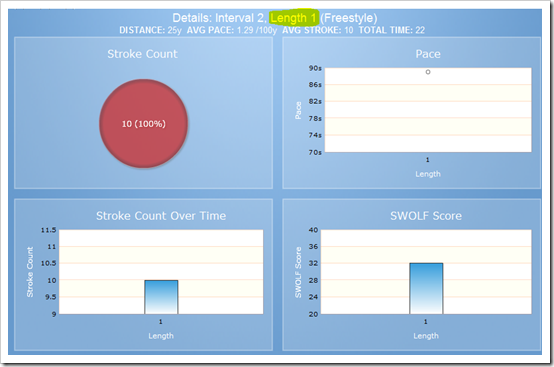Click the 'Stroke Count' panel title
The width and height of the screenshot is (554, 367).
coord(142,54)
